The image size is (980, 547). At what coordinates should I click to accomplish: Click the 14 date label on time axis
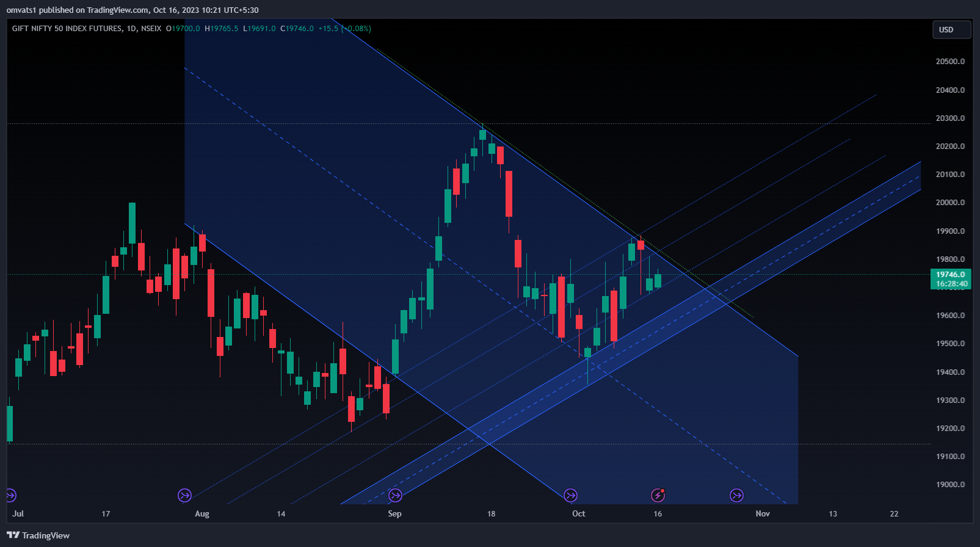point(281,513)
